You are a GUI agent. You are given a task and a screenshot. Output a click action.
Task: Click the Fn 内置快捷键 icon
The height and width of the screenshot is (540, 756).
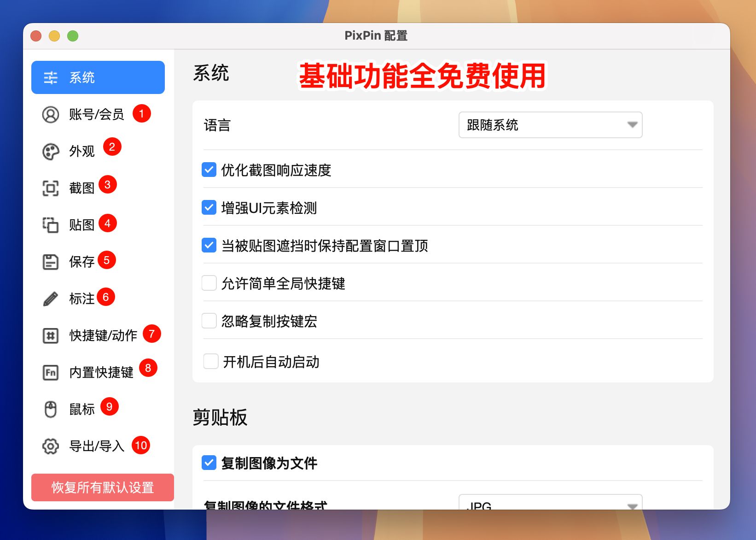[x=50, y=372]
